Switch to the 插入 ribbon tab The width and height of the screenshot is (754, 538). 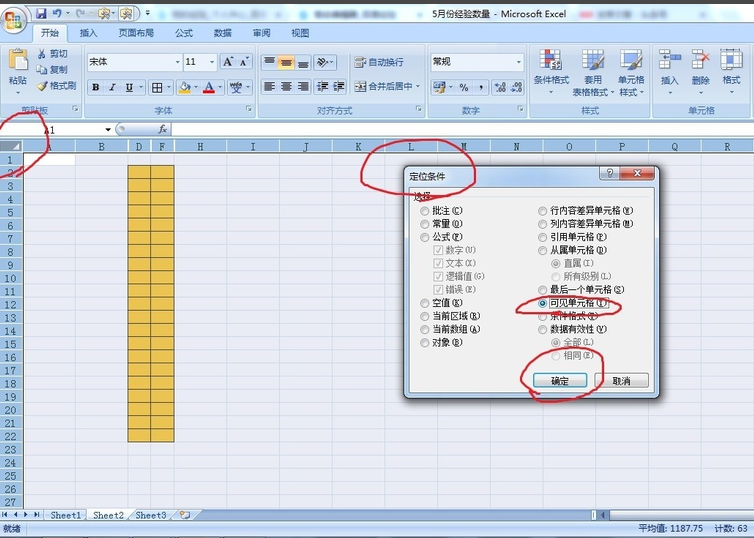[88, 33]
